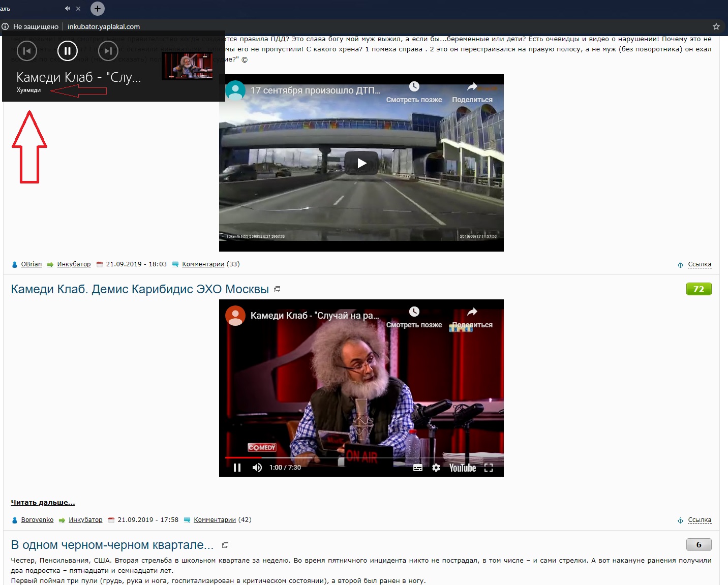
Task: Click the grey rating badge 6
Action: pyautogui.click(x=699, y=545)
